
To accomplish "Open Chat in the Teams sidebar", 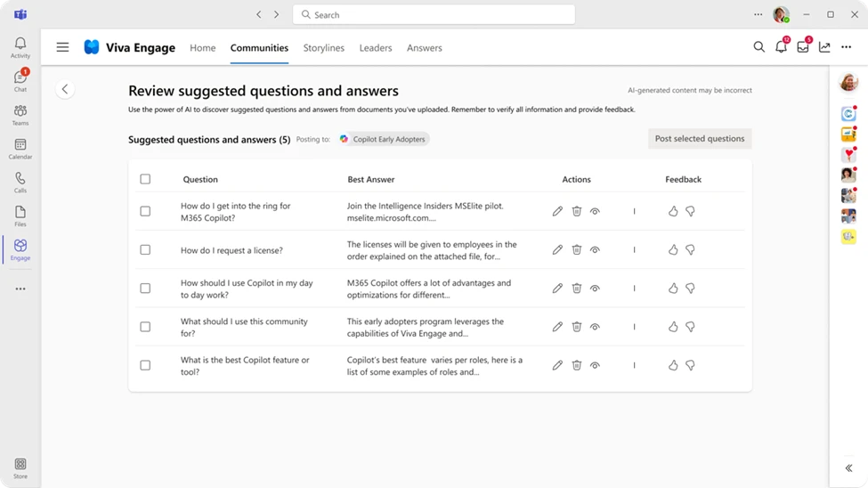I will [20, 81].
